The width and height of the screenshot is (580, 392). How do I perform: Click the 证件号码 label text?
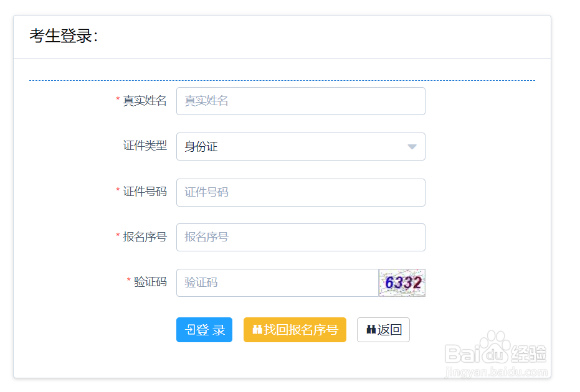pyautogui.click(x=145, y=192)
